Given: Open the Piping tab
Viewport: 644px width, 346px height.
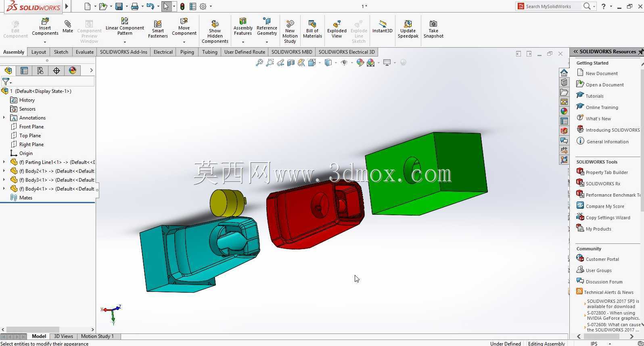Looking at the screenshot, I should tap(187, 52).
